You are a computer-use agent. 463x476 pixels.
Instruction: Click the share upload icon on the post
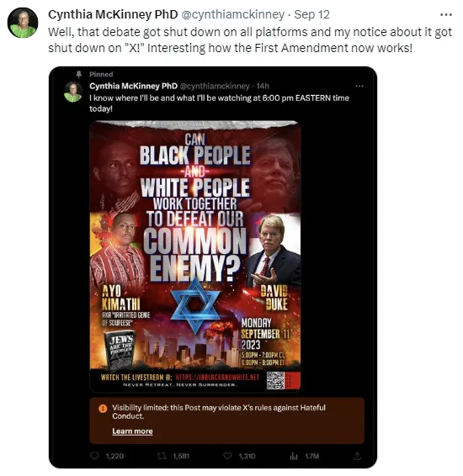click(357, 456)
